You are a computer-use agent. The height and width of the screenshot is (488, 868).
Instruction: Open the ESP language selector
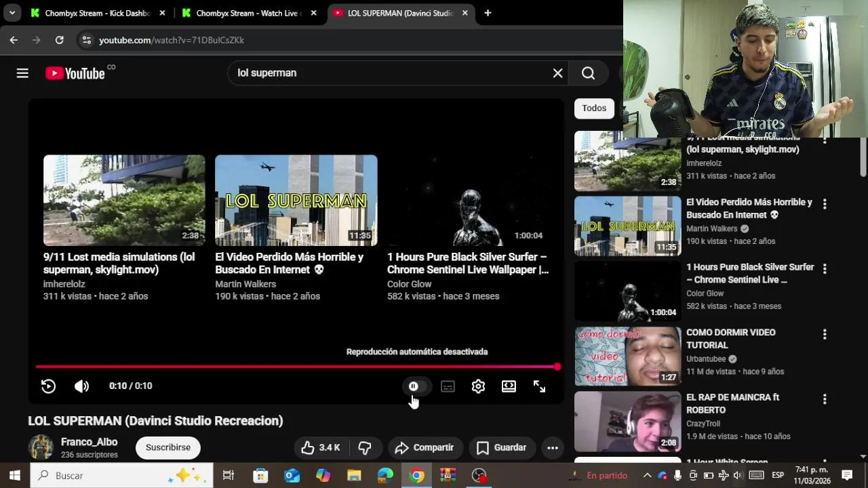778,476
